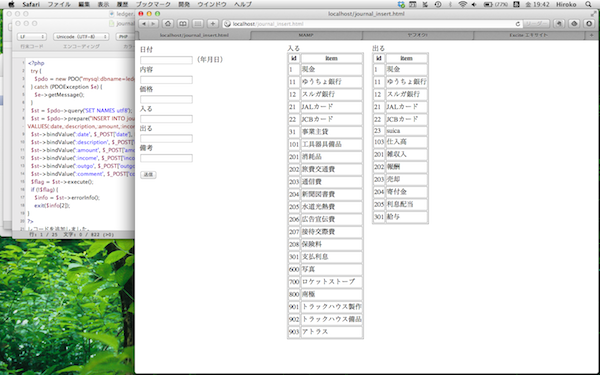Open Wi-Fi status menu
The height and width of the screenshot is (375, 600).
pos(463,5)
